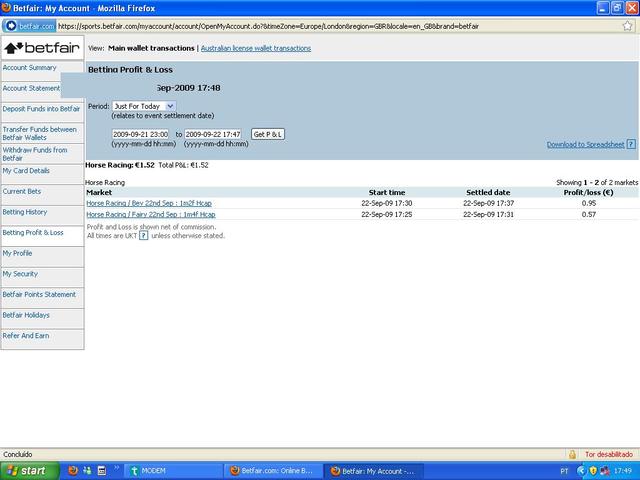
Task: Switch to MODEM taskbar window
Action: 173,471
